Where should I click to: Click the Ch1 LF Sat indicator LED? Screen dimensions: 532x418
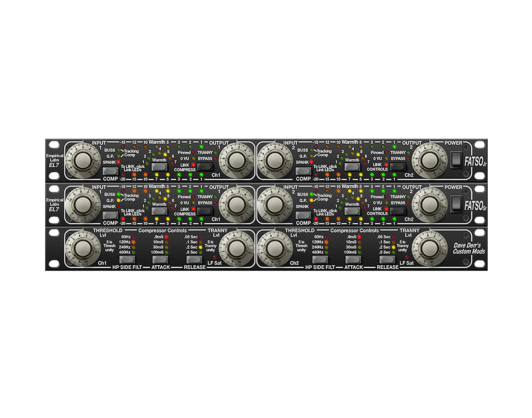pyautogui.click(x=214, y=257)
